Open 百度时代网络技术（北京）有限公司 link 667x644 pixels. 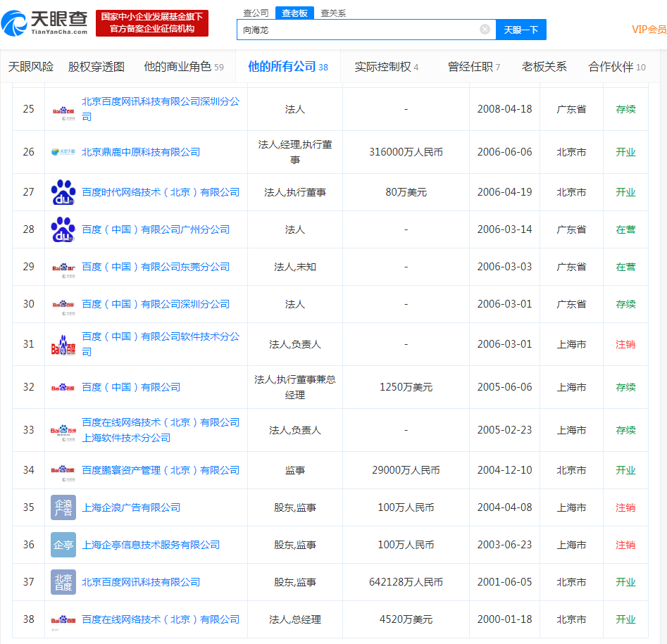coord(161,192)
